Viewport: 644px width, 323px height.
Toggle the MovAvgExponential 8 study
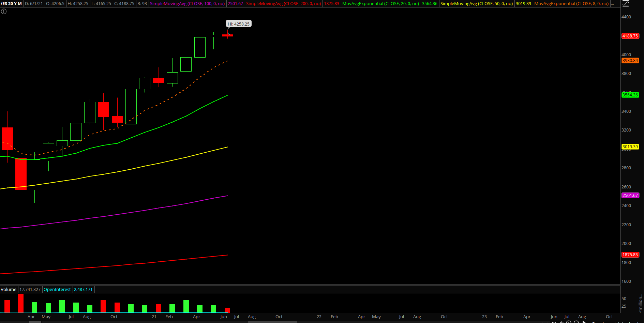572,4
